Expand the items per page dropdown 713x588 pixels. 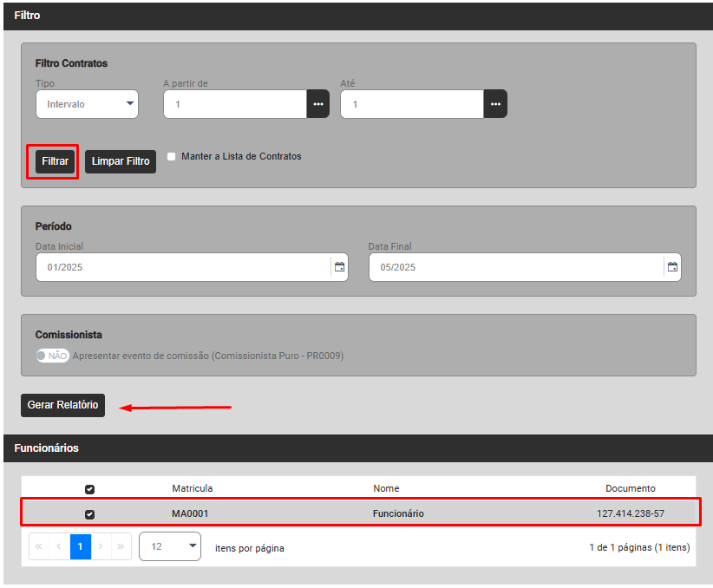pyautogui.click(x=170, y=547)
